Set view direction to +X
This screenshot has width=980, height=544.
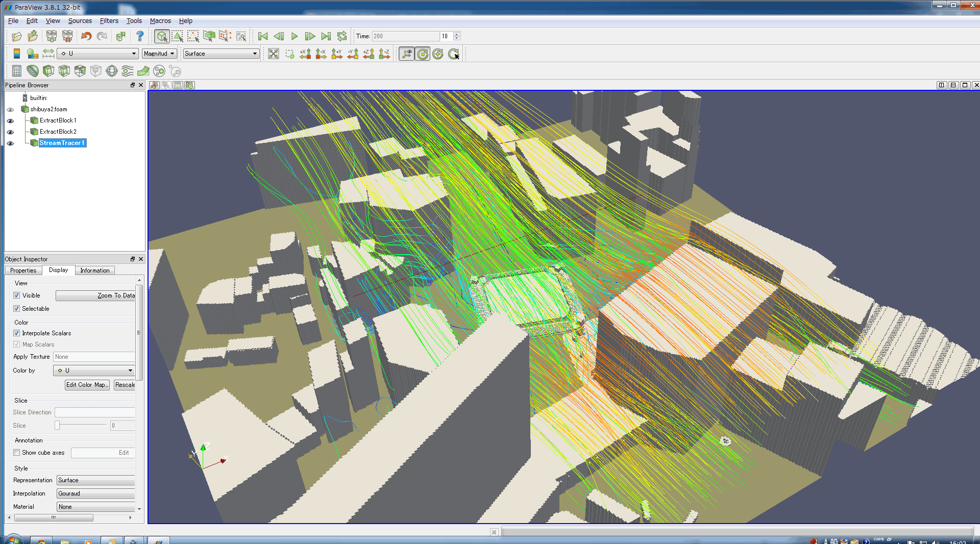click(305, 54)
